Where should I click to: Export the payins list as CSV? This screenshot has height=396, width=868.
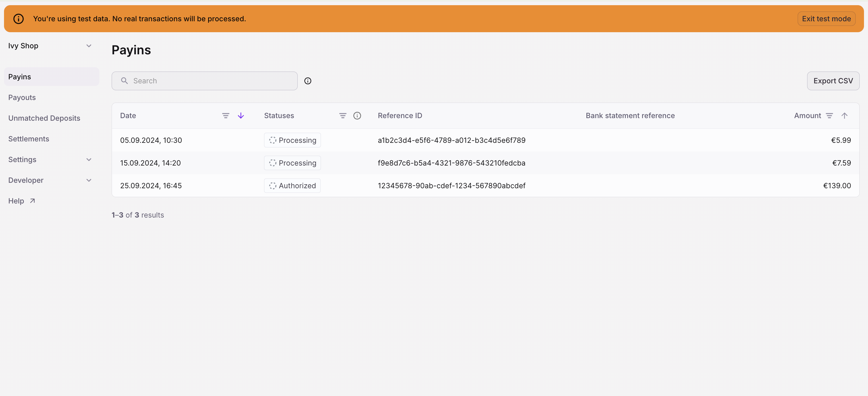[x=833, y=81]
